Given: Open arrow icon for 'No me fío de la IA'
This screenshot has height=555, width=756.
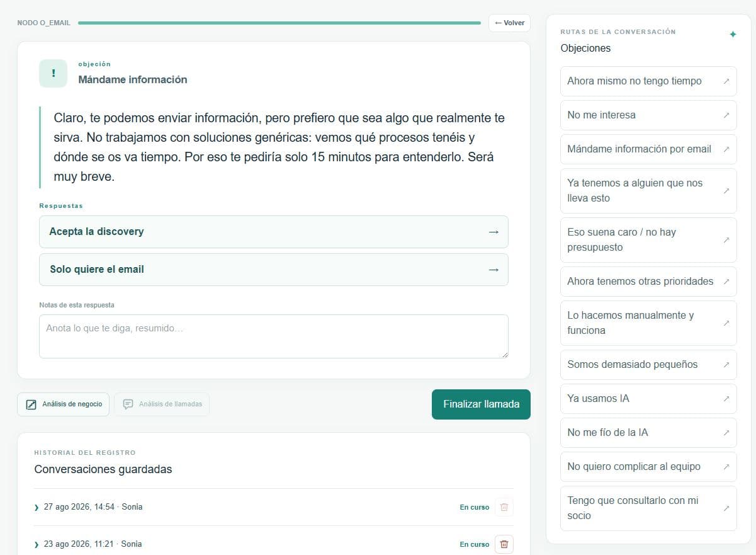Looking at the screenshot, I should (x=726, y=433).
